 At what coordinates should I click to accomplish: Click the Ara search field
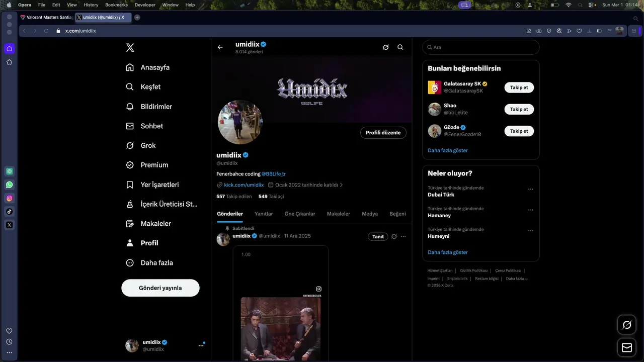pyautogui.click(x=480, y=47)
